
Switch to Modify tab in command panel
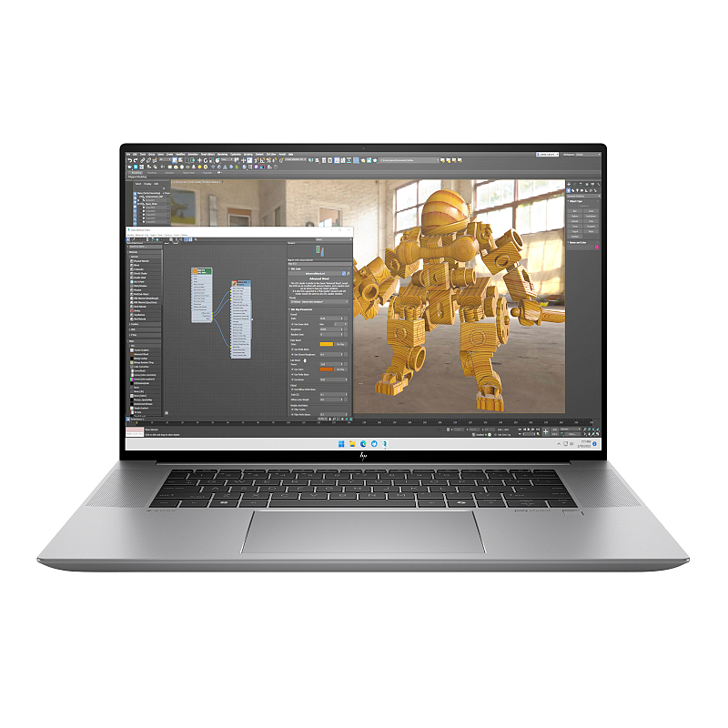[575, 184]
